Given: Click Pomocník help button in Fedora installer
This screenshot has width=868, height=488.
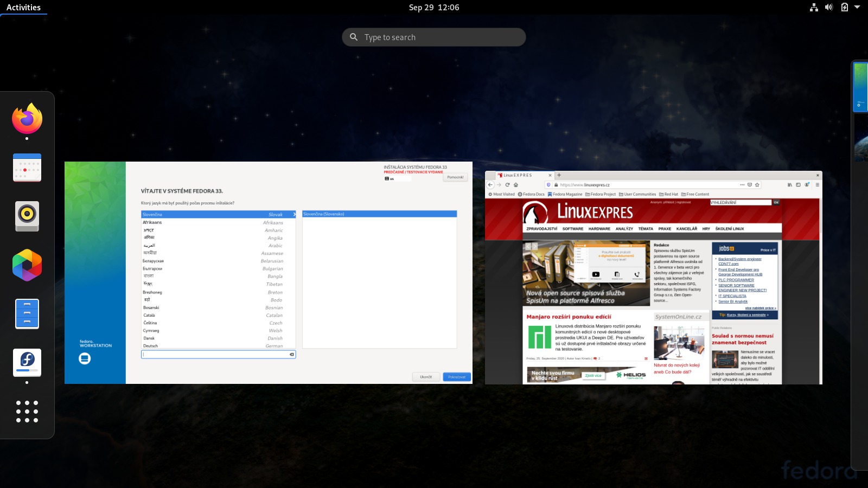Looking at the screenshot, I should [455, 177].
